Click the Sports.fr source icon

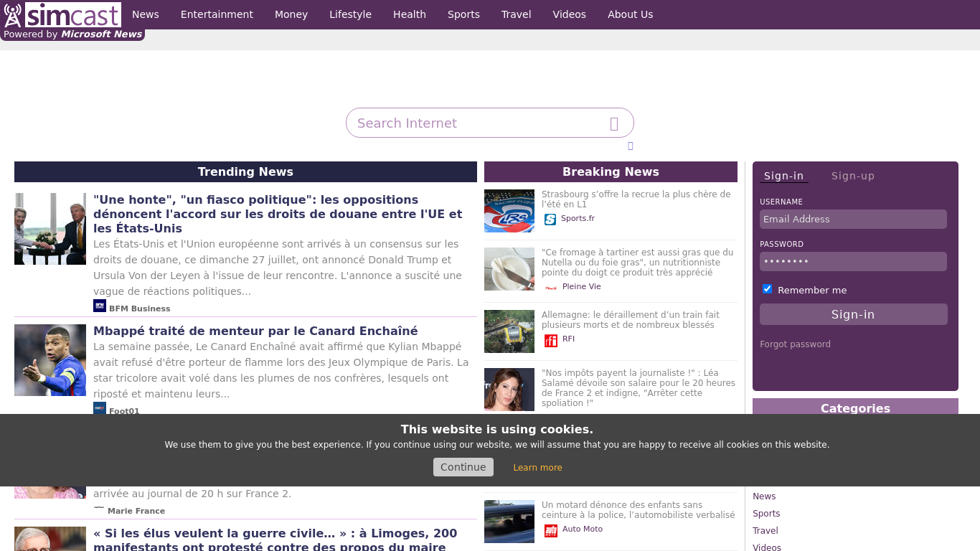[x=550, y=220]
